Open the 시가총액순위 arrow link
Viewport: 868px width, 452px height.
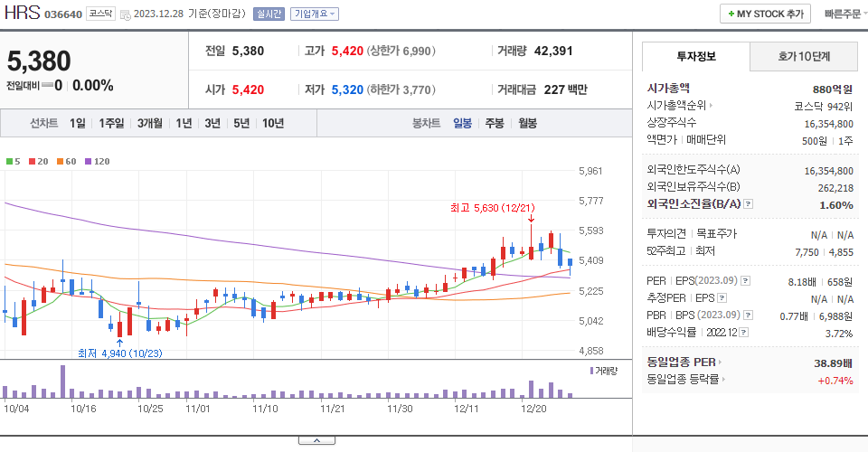click(x=711, y=105)
